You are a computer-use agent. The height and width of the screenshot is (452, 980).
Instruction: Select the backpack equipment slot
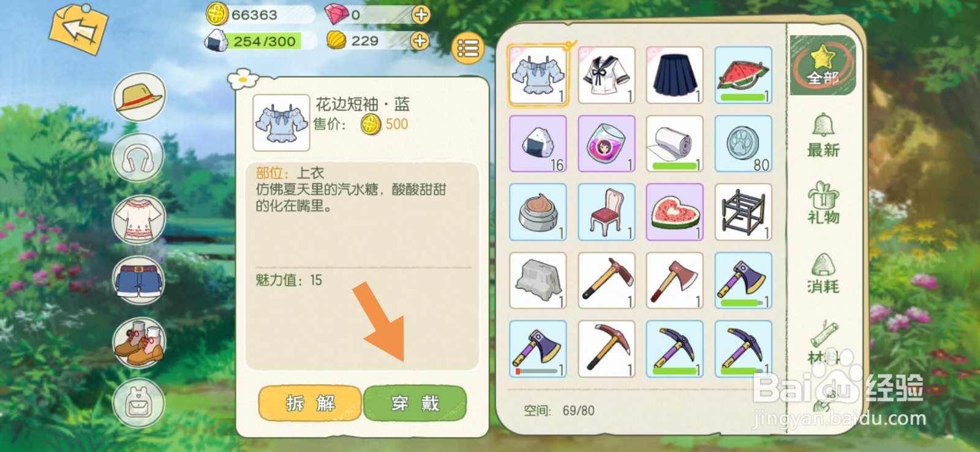click(138, 403)
